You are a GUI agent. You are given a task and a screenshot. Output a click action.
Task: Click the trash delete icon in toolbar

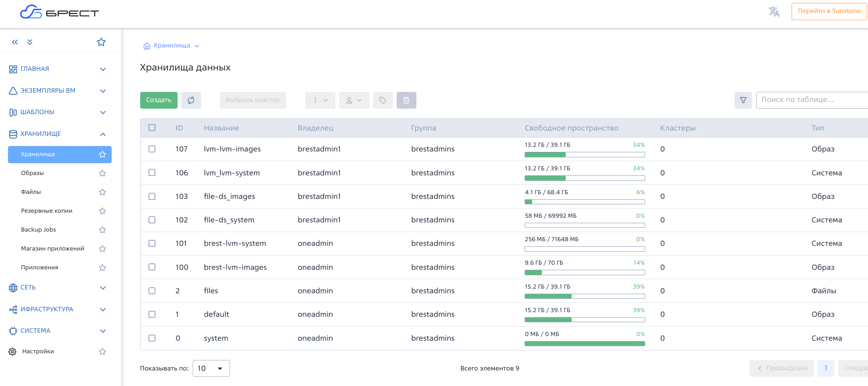[406, 100]
